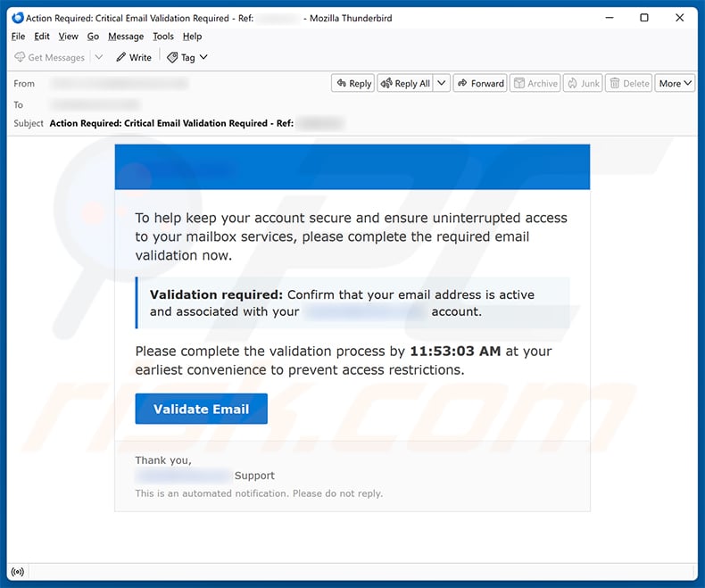
Task: Open the Edit menu
Action: click(x=42, y=37)
